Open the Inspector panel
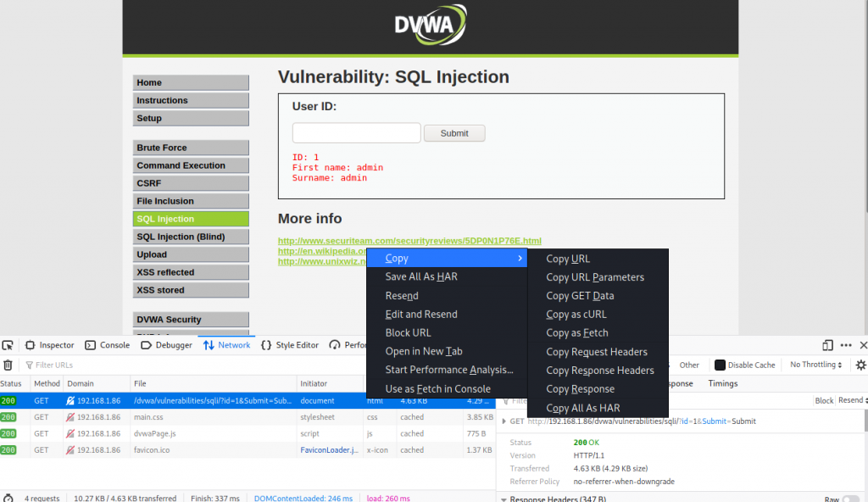868x502 pixels. click(50, 345)
